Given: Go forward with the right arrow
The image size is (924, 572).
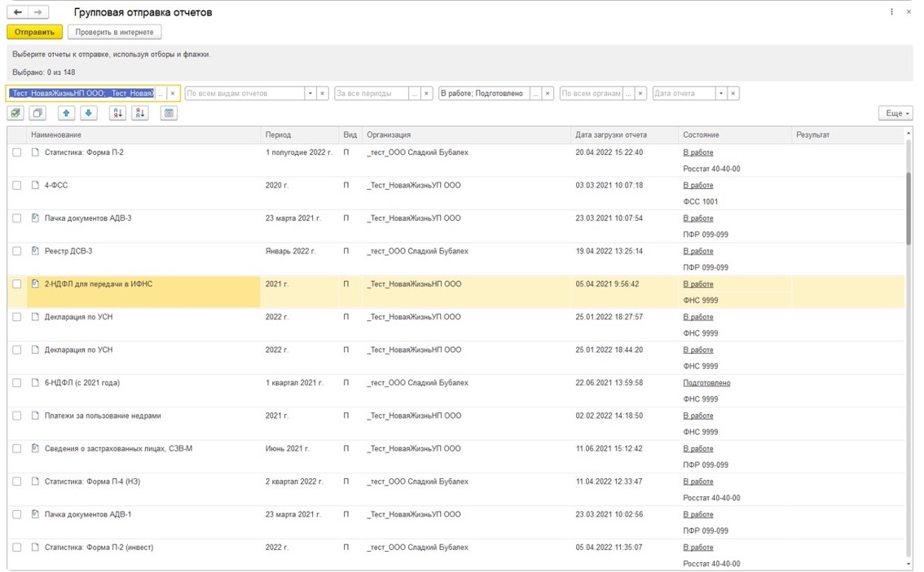Looking at the screenshot, I should point(37,12).
